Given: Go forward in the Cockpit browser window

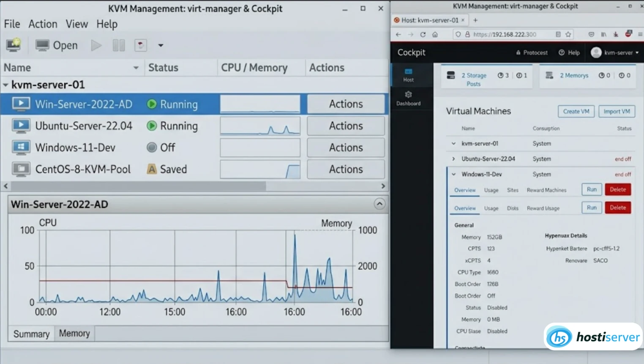Looking at the screenshot, I should [410, 34].
